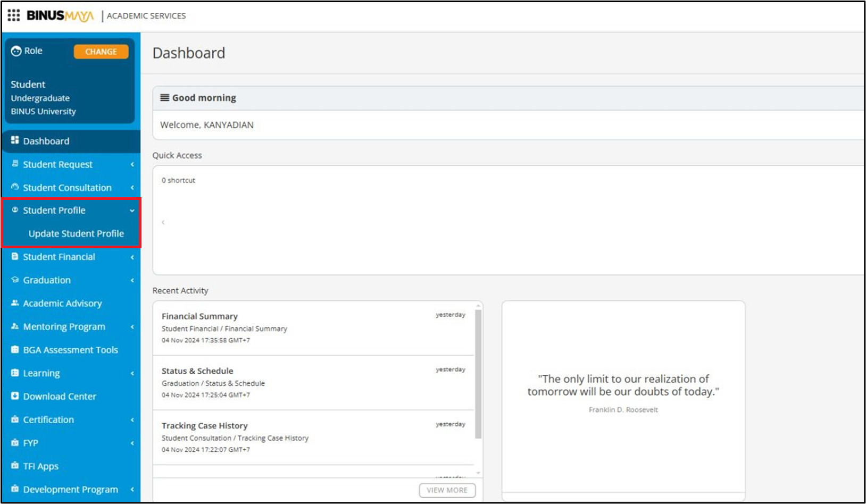The height and width of the screenshot is (504, 866).
Task: Click the Student Financial icon
Action: pyautogui.click(x=15, y=256)
